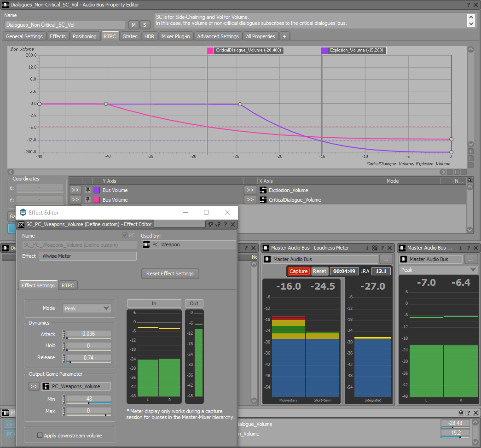The height and width of the screenshot is (448, 481).
Task: Open the General Settings tab
Action: [x=24, y=36]
